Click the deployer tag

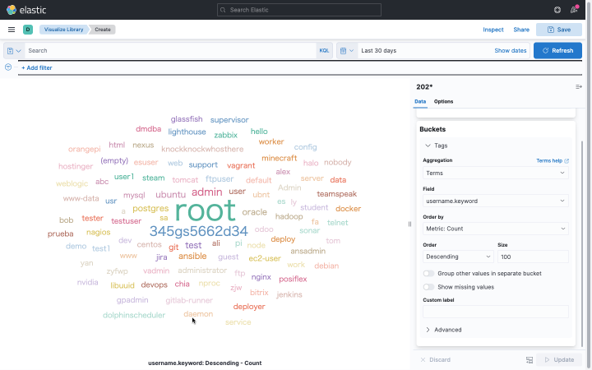tap(249, 307)
